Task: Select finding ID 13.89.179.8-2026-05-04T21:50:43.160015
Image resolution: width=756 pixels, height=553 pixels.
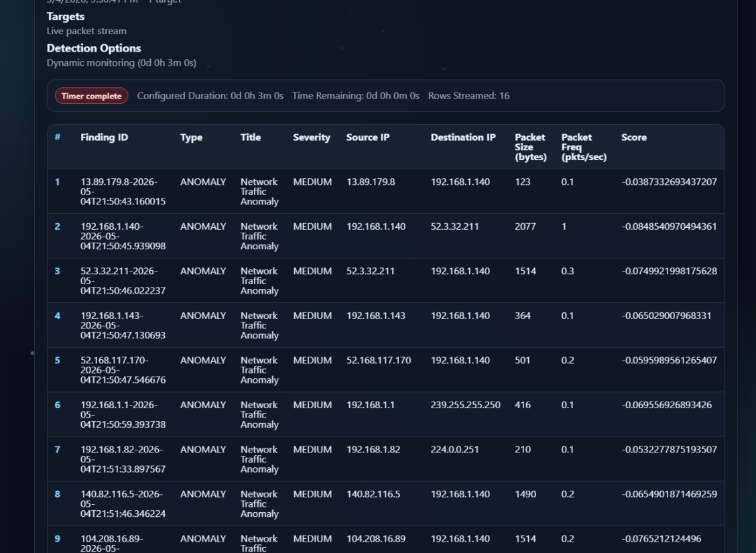Action: [123, 192]
